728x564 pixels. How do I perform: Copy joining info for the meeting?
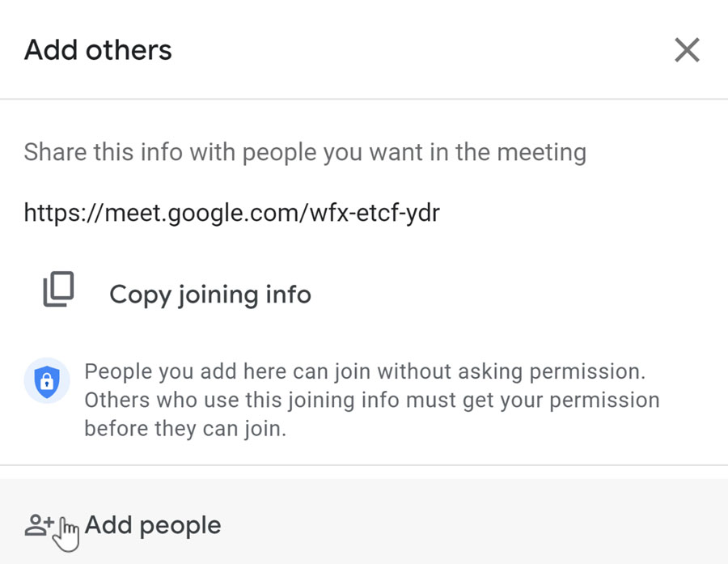pos(210,294)
